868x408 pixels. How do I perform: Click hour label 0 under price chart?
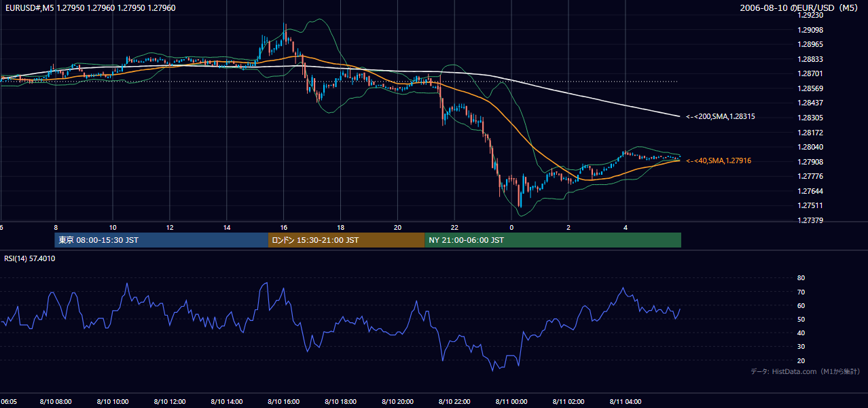click(511, 227)
